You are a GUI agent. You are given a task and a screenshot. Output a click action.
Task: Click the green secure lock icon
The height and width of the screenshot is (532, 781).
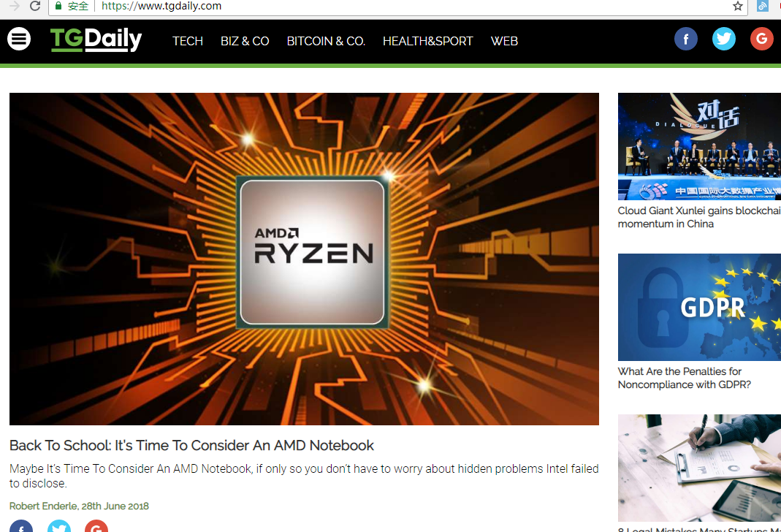(58, 6)
